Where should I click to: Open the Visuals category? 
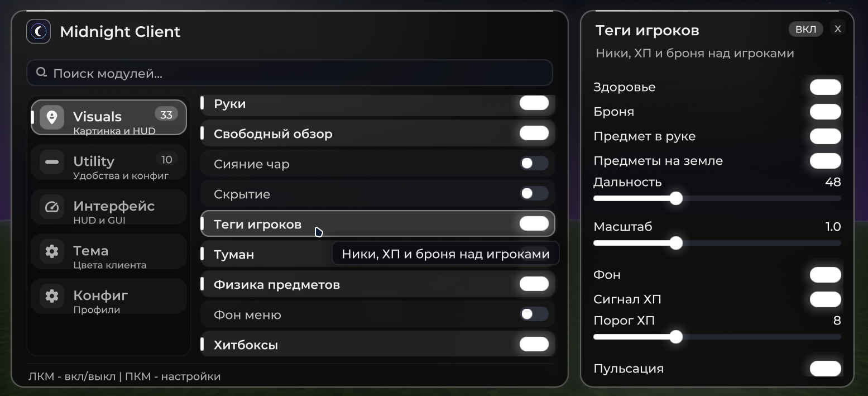[109, 117]
